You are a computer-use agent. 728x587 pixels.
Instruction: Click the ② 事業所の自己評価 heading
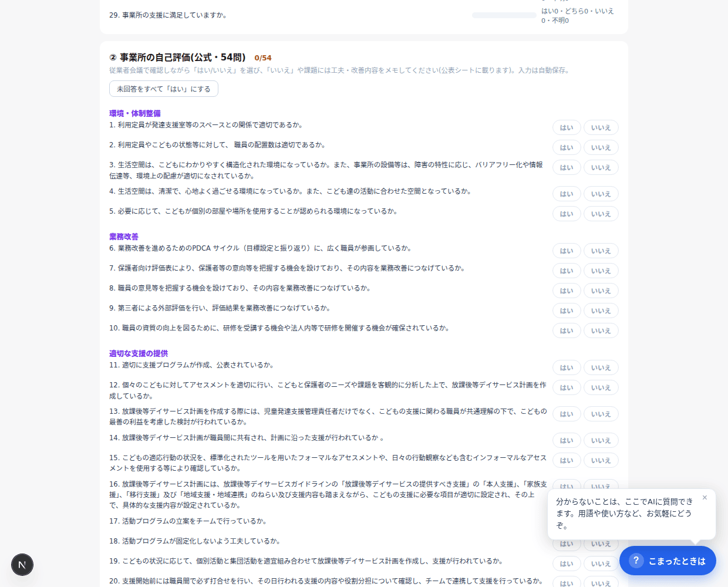point(177,58)
